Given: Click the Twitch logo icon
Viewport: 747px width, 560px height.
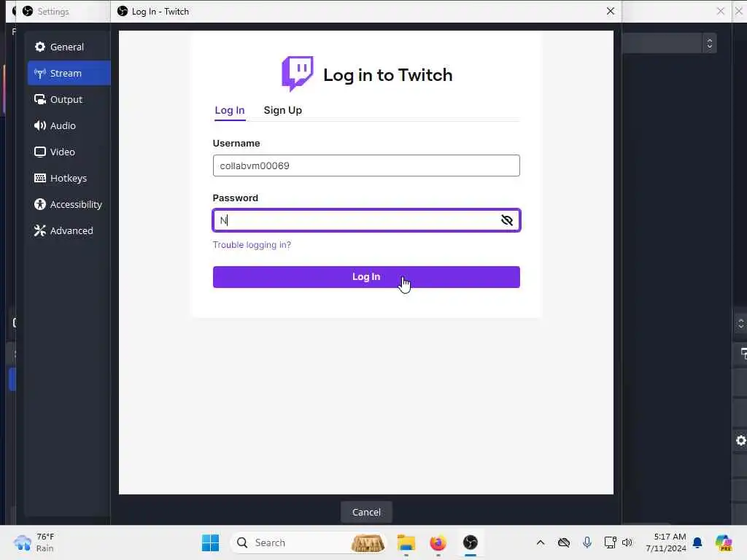Looking at the screenshot, I should (298, 74).
